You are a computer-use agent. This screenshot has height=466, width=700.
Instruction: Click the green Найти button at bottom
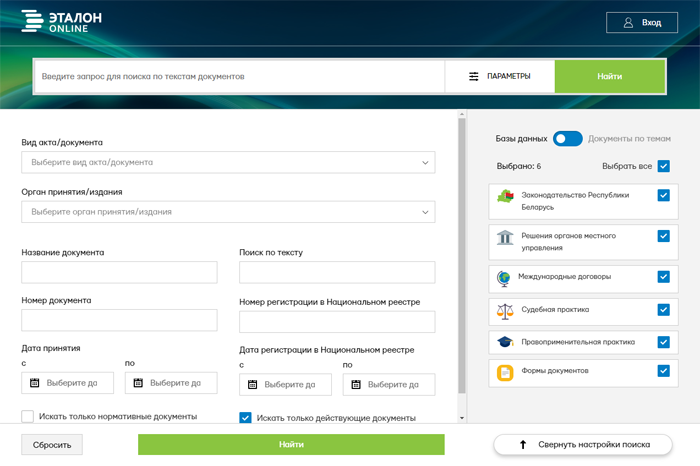[291, 445]
